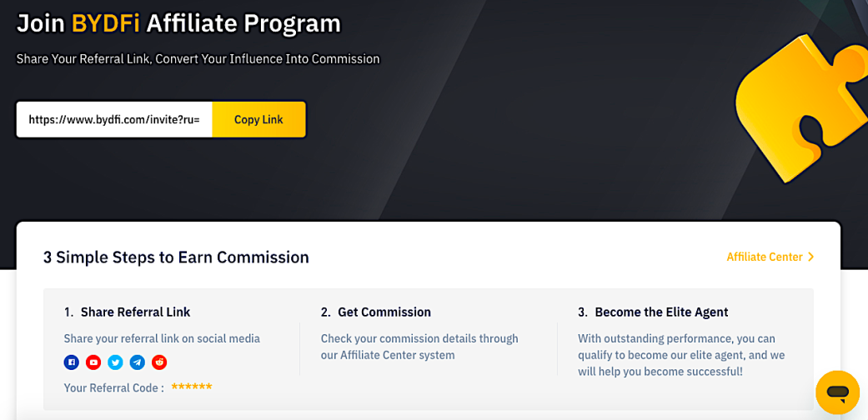Viewport: 868px width, 420px height.
Task: Click the Become the Elite Agent heading
Action: click(x=653, y=312)
